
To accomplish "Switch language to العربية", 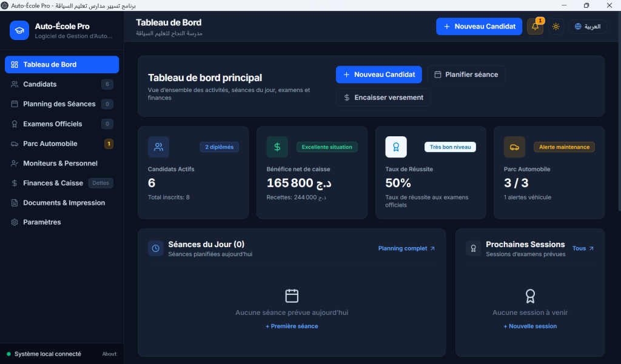I will (588, 27).
